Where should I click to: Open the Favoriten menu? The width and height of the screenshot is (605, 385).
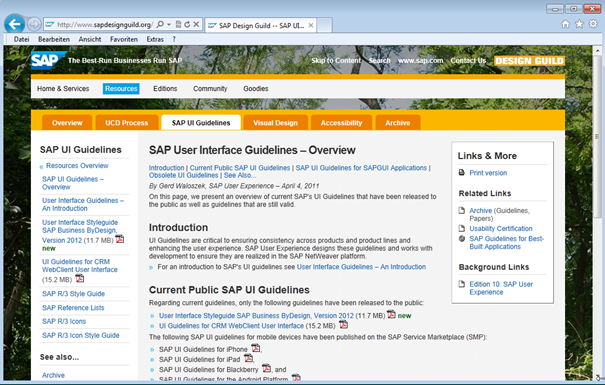pos(123,39)
